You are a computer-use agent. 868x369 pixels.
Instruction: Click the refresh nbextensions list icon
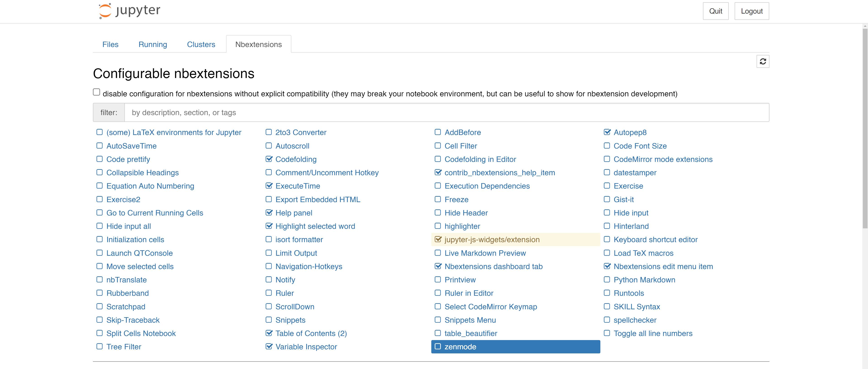click(762, 61)
